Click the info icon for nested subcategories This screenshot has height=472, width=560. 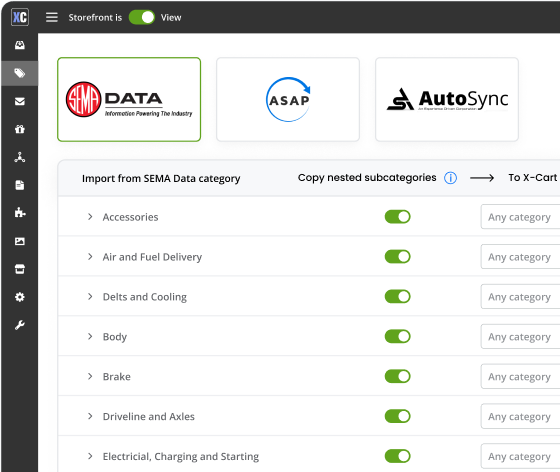click(x=450, y=178)
